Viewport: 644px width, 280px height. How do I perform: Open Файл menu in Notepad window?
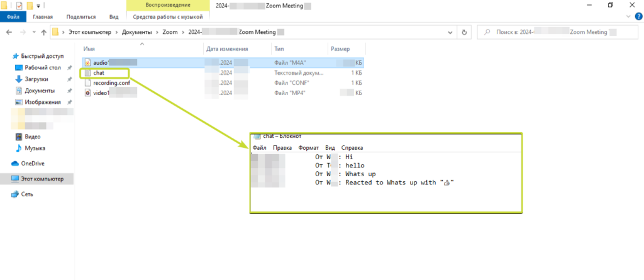pyautogui.click(x=260, y=148)
